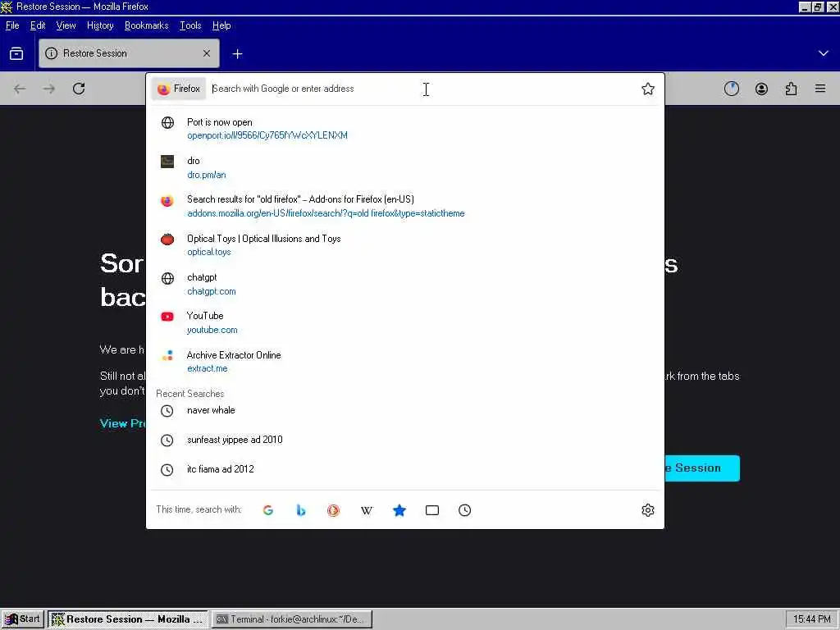
Task: Select the Restore Session tab
Action: 129,53
